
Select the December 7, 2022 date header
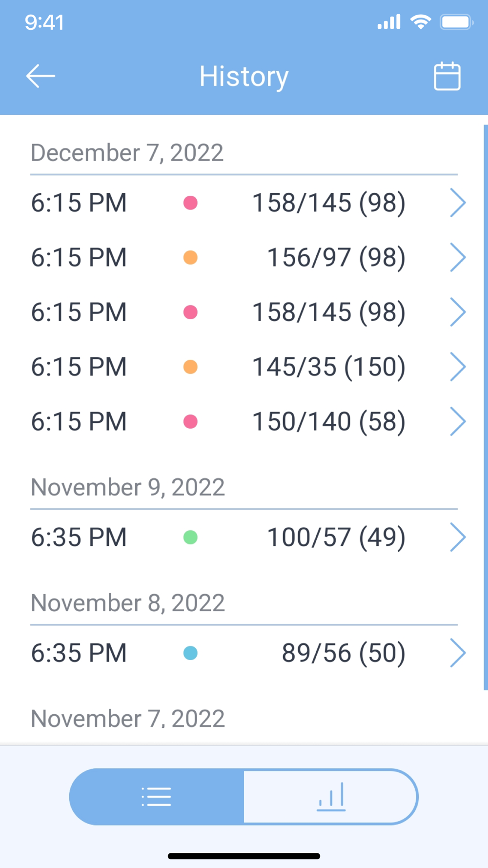pos(127,153)
